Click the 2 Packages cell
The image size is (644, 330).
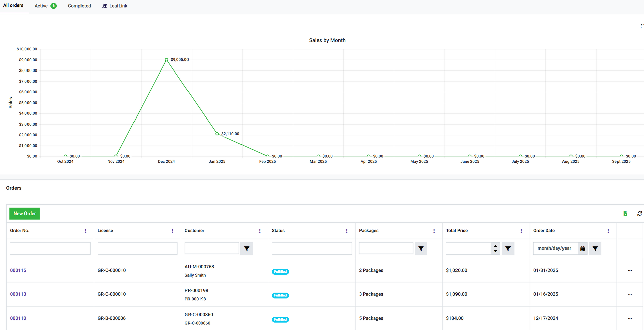(371, 270)
